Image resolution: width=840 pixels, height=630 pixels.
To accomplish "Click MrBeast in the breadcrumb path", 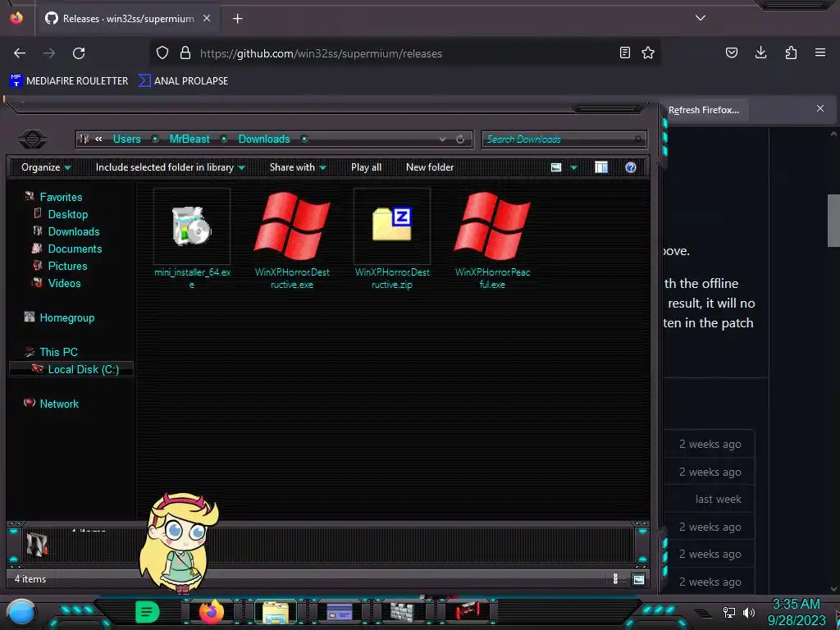I will tap(189, 139).
